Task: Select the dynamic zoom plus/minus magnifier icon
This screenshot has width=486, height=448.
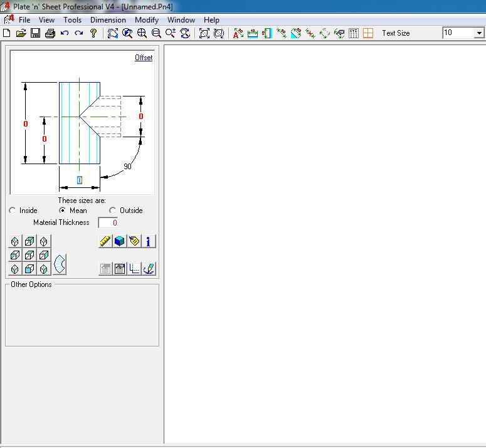Action: click(x=171, y=33)
